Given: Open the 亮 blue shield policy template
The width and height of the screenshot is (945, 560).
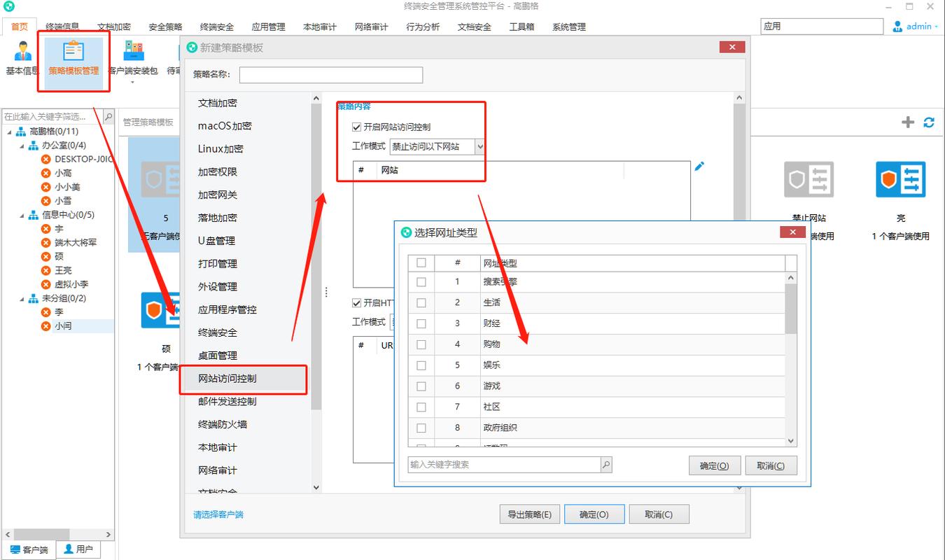Looking at the screenshot, I should (899, 179).
